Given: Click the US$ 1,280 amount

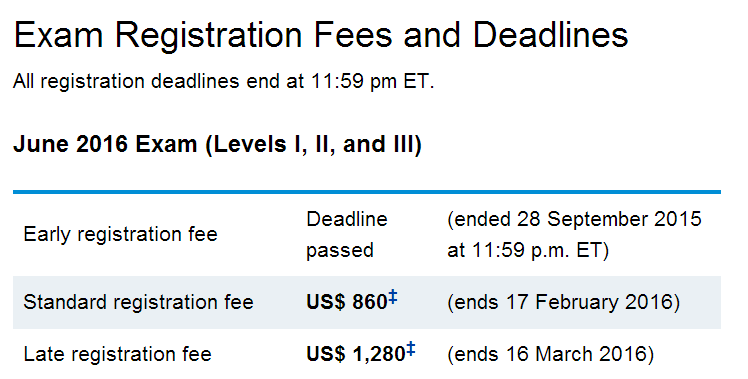Looking at the screenshot, I should tap(355, 354).
